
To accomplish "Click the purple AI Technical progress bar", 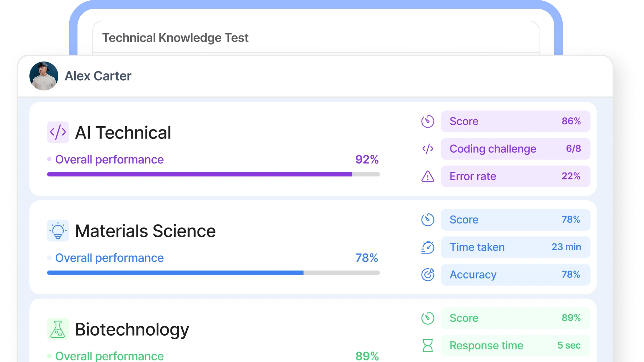I will (213, 174).
